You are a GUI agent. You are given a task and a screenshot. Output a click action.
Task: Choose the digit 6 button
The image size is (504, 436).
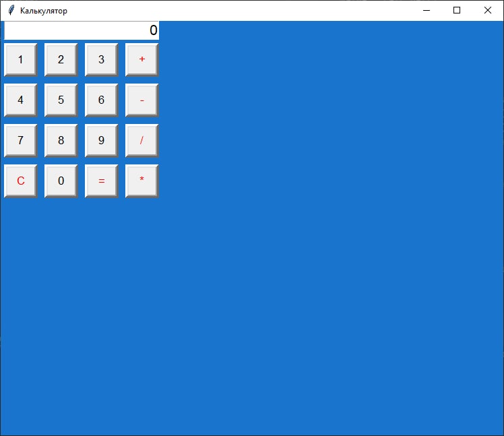click(102, 100)
